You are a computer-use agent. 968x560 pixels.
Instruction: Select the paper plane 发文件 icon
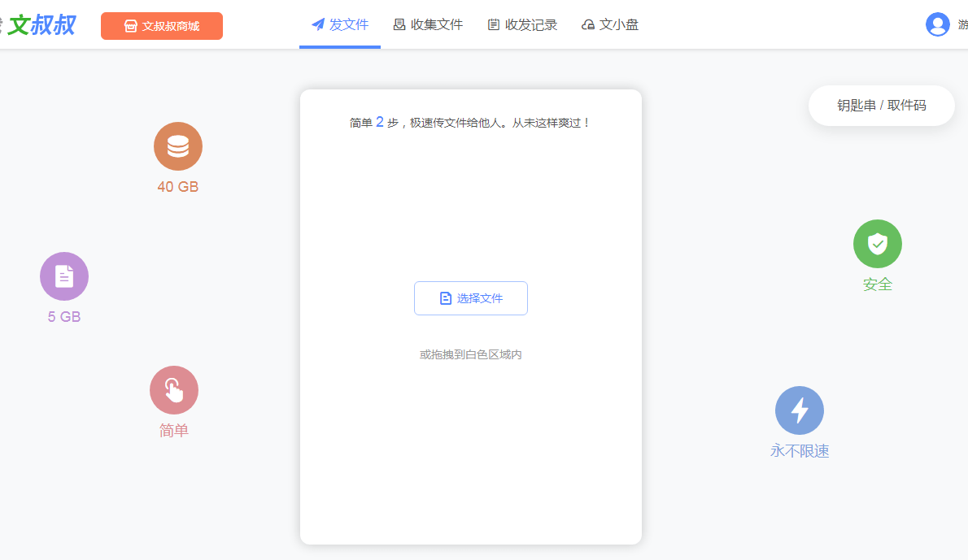tap(317, 24)
